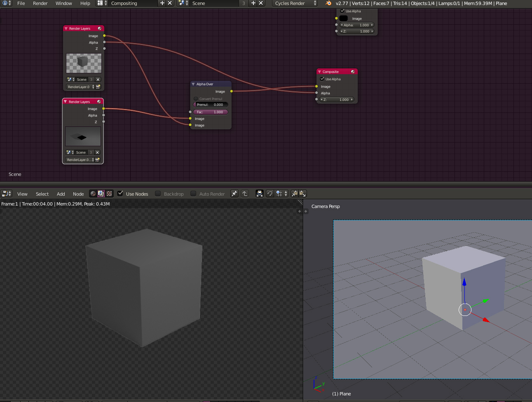This screenshot has height=402, width=532.
Task: Open the File menu
Action: [x=21, y=3]
